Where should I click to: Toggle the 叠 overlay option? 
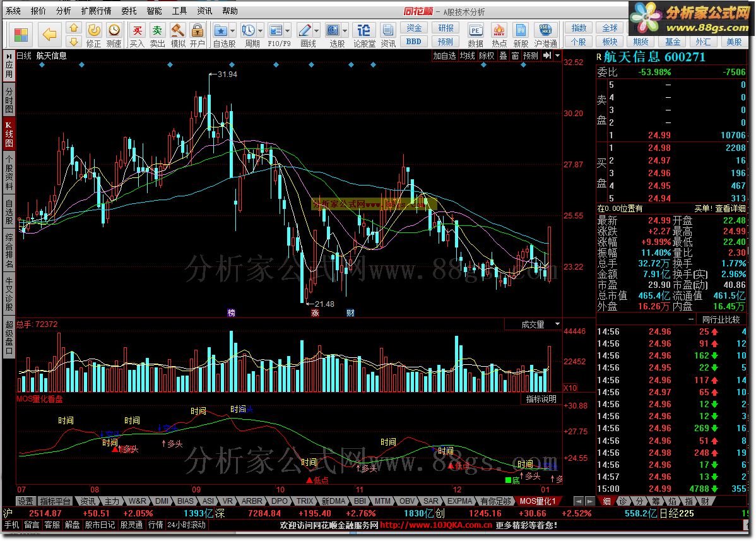[504, 56]
